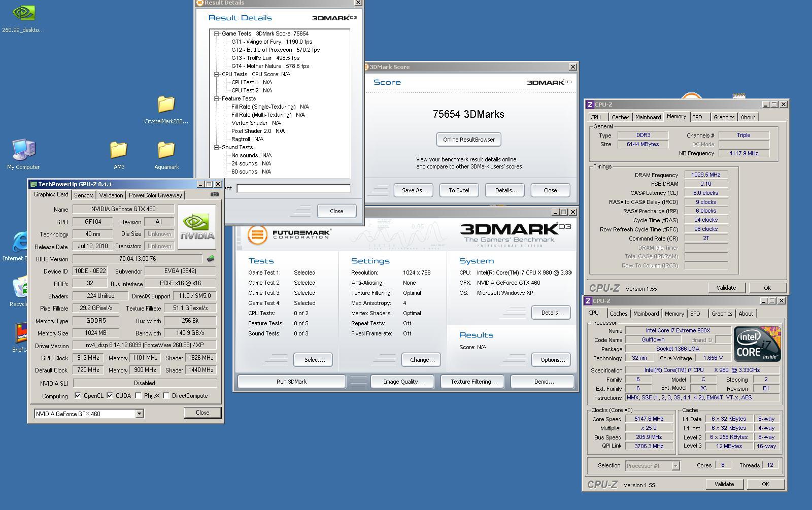Open the Recycle Bin desktop icon

pos(20,292)
